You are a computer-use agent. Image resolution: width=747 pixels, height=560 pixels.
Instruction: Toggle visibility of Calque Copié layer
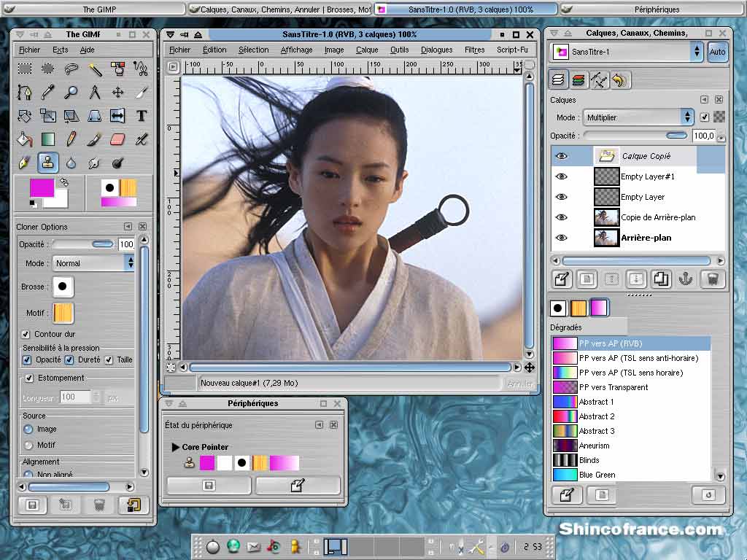pos(562,156)
